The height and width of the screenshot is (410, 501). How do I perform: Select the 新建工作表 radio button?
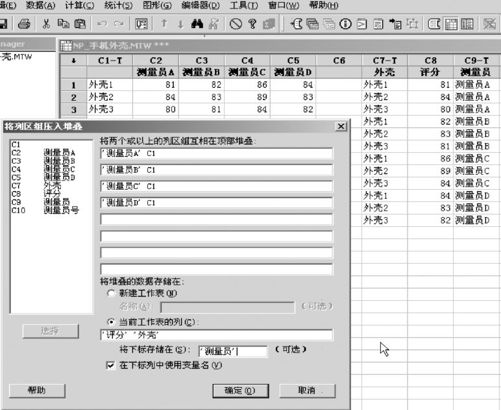(x=111, y=293)
